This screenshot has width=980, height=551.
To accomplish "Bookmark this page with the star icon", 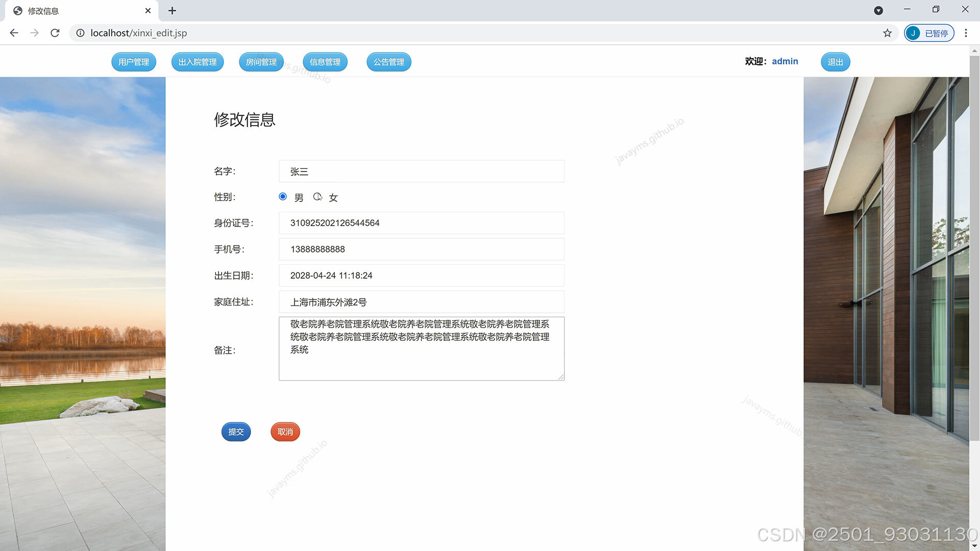I will pyautogui.click(x=887, y=33).
